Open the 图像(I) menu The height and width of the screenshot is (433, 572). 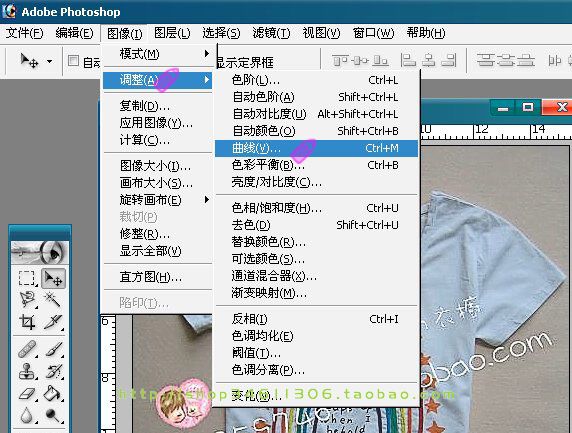click(x=124, y=34)
